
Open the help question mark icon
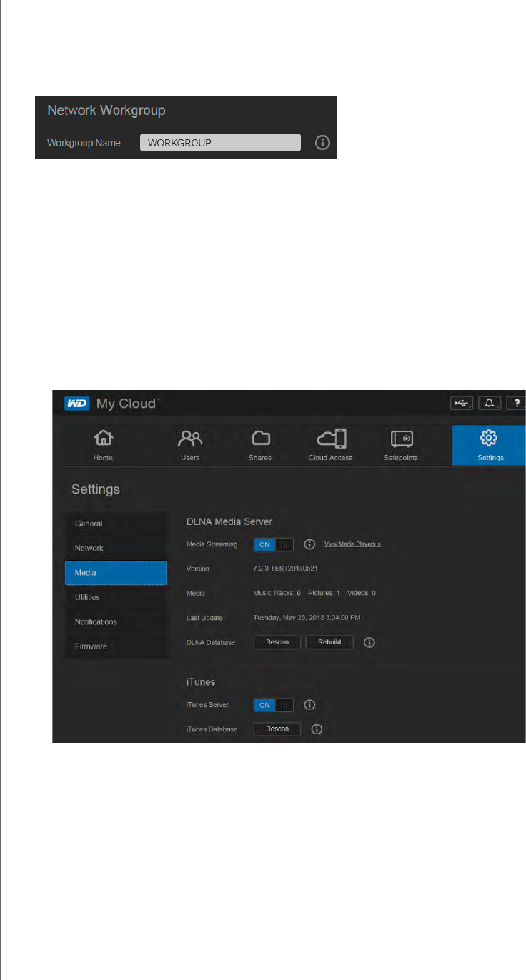517,404
